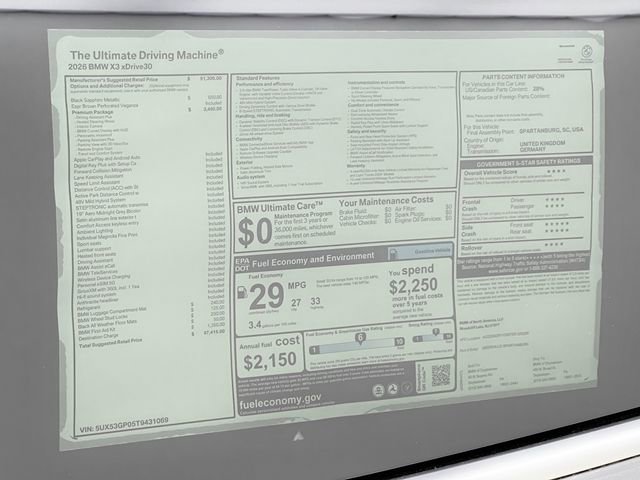Image resolution: width=640 pixels, height=480 pixels.
Task: Click the '2026 BMW X3 xDrive30' model line
Action: pyautogui.click(x=110, y=67)
